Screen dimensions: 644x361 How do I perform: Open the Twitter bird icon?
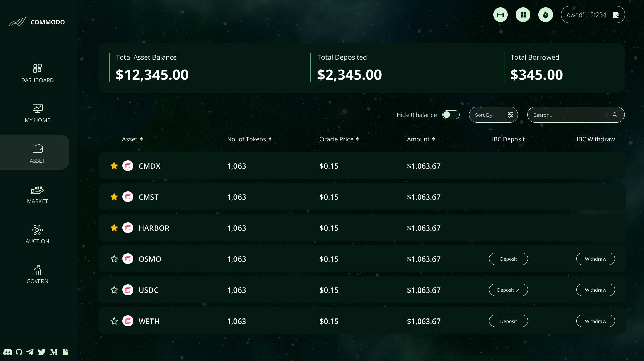tap(41, 352)
